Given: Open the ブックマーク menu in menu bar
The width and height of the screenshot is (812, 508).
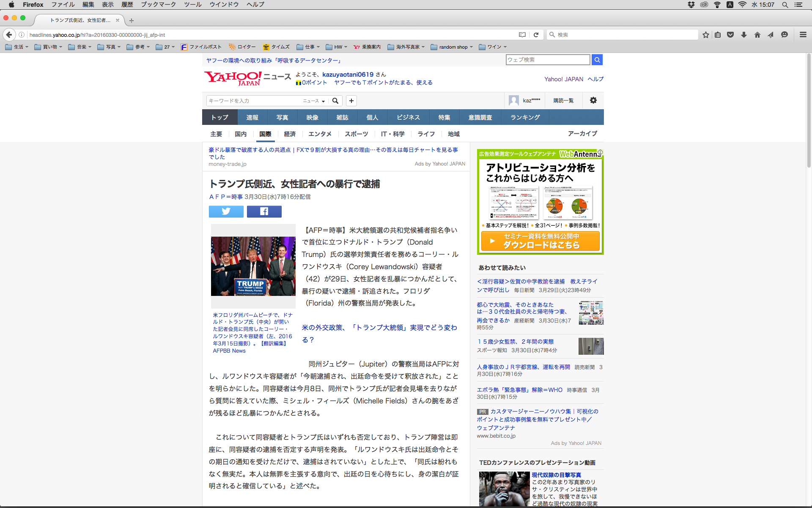Looking at the screenshot, I should tap(158, 4).
